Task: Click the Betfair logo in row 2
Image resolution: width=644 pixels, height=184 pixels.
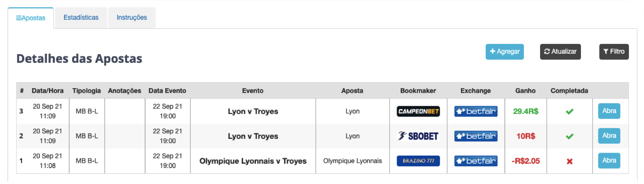Action: pyautogui.click(x=476, y=136)
